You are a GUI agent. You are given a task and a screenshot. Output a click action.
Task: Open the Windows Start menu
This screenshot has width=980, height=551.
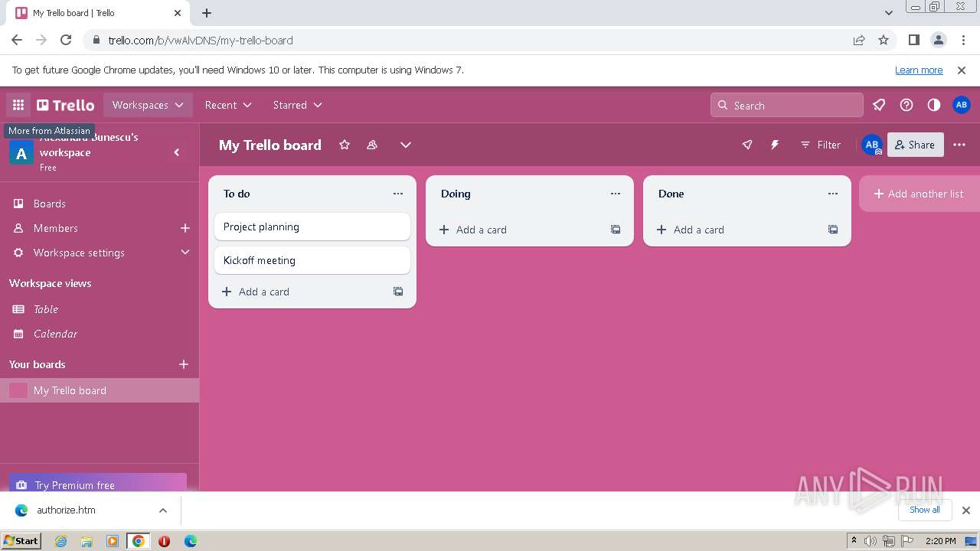[21, 540]
